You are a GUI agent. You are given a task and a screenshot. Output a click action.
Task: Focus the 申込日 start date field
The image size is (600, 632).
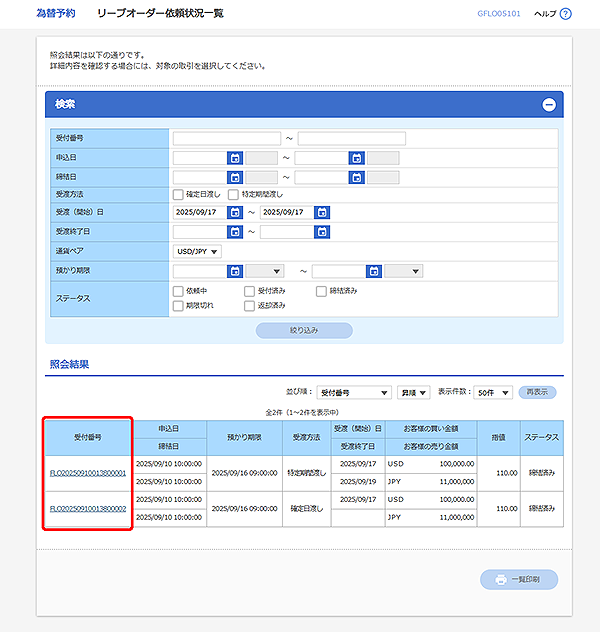pos(200,158)
